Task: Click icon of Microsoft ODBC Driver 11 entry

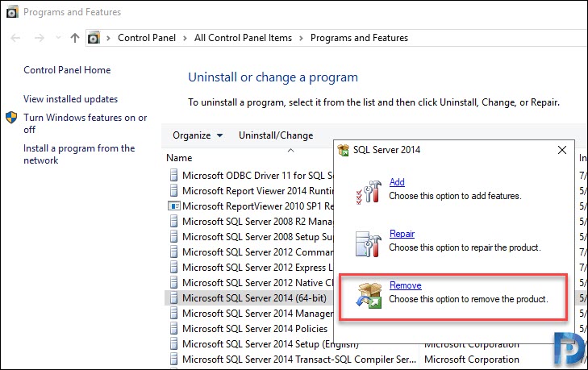Action: tap(173, 175)
